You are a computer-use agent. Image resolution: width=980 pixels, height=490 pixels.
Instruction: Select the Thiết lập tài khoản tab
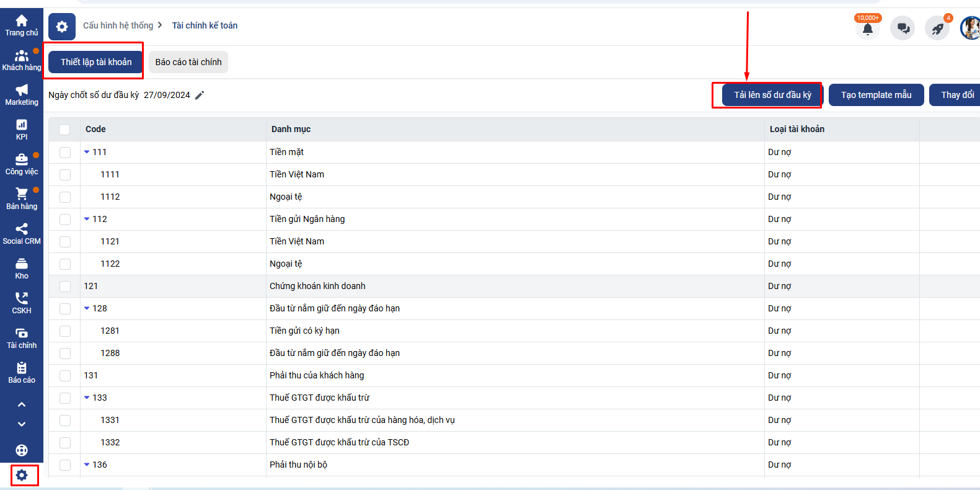pos(96,62)
